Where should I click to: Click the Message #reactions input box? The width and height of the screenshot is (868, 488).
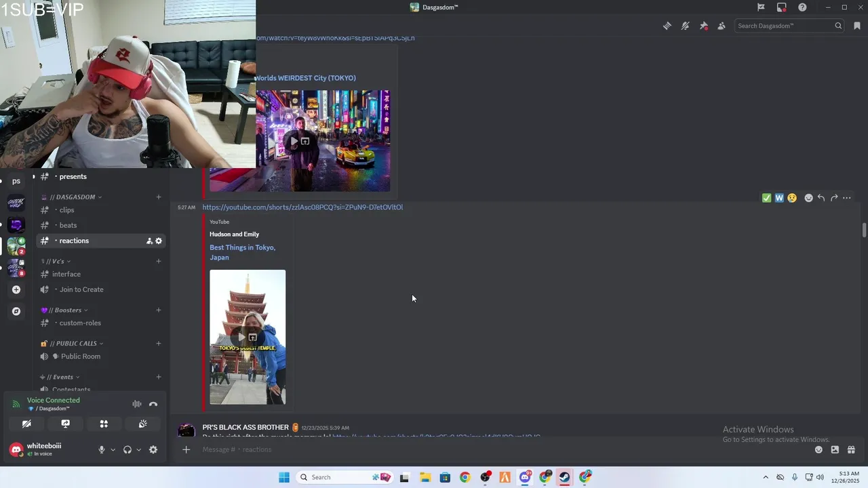pyautogui.click(x=502, y=449)
